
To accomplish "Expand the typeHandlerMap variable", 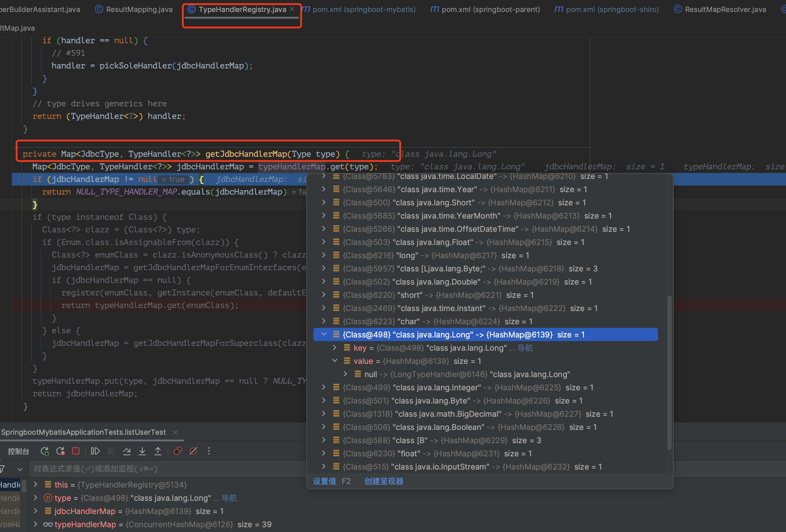I will [35, 524].
